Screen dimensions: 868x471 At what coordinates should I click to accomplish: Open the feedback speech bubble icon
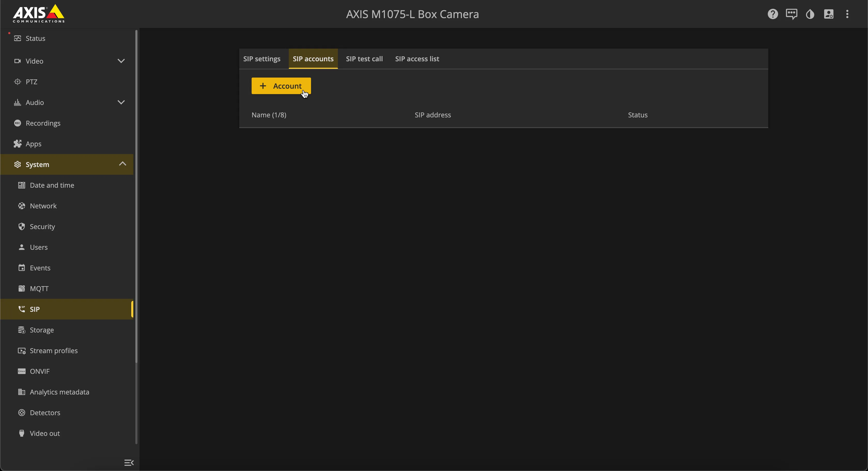click(x=792, y=14)
